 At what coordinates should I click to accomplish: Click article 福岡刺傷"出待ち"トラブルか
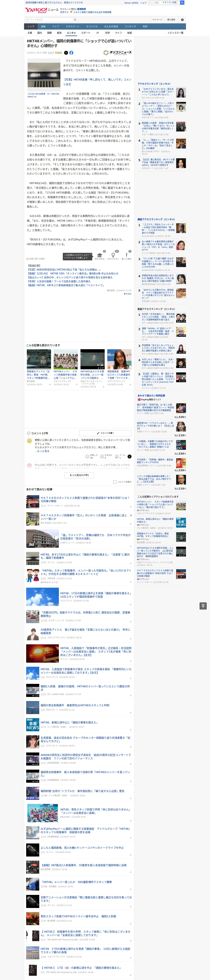(82, 791)
